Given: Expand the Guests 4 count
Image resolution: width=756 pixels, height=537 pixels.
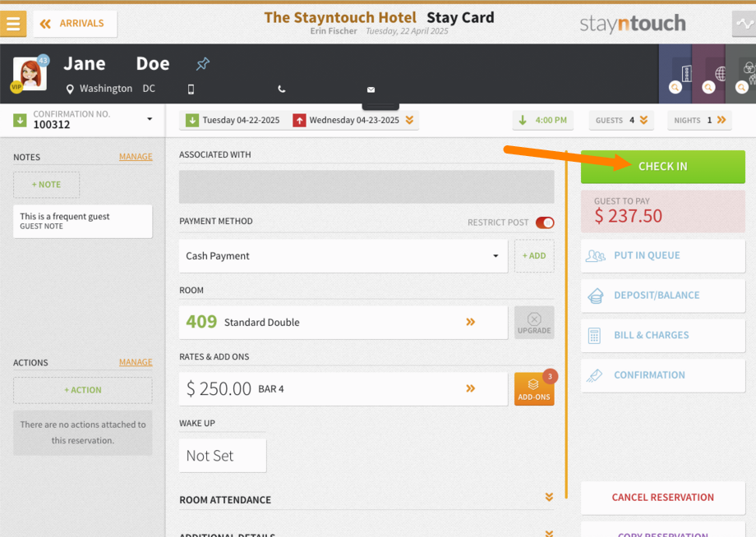Looking at the screenshot, I should tap(621, 121).
